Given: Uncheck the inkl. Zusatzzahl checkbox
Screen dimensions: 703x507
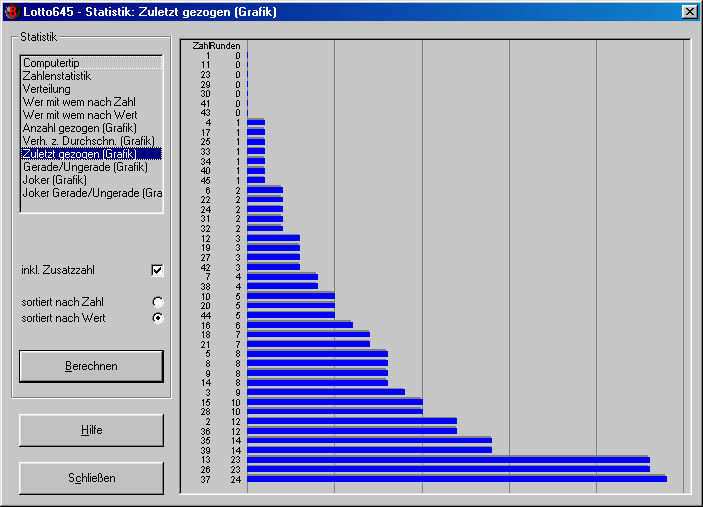Looking at the screenshot, I should pyautogui.click(x=157, y=270).
